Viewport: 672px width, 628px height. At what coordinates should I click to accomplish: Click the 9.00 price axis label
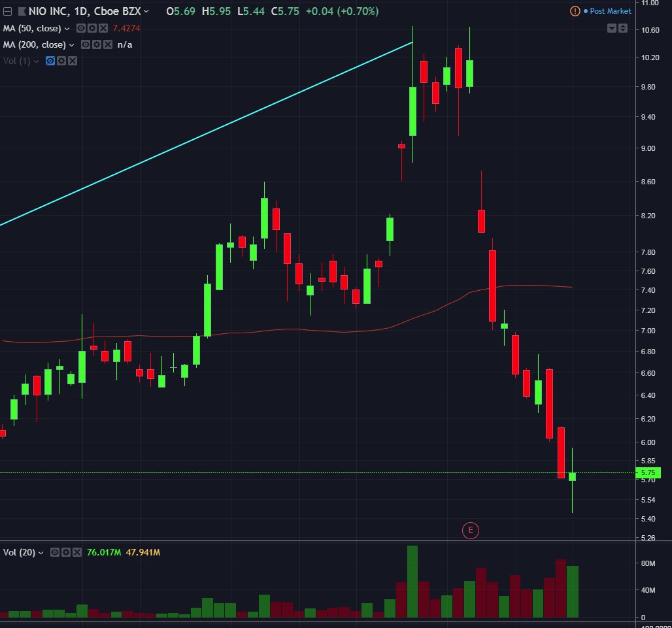pyautogui.click(x=648, y=148)
